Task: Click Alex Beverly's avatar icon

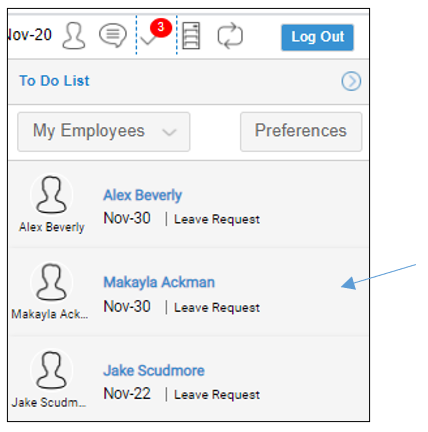Action: coord(51,195)
